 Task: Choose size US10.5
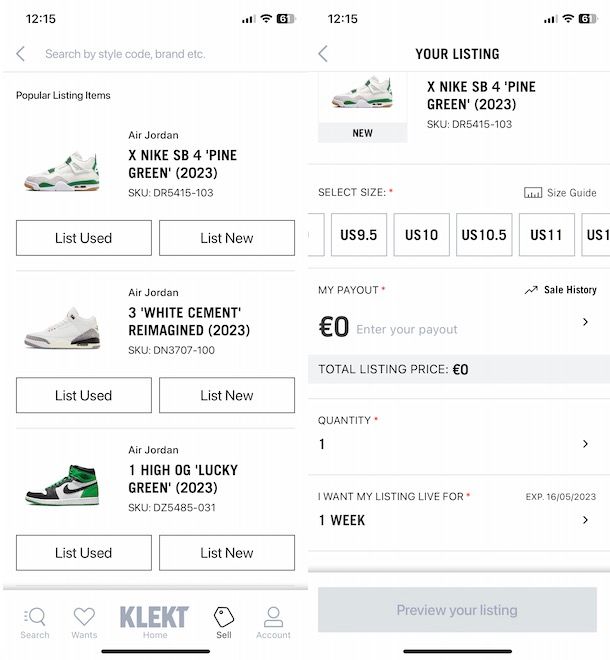484,235
